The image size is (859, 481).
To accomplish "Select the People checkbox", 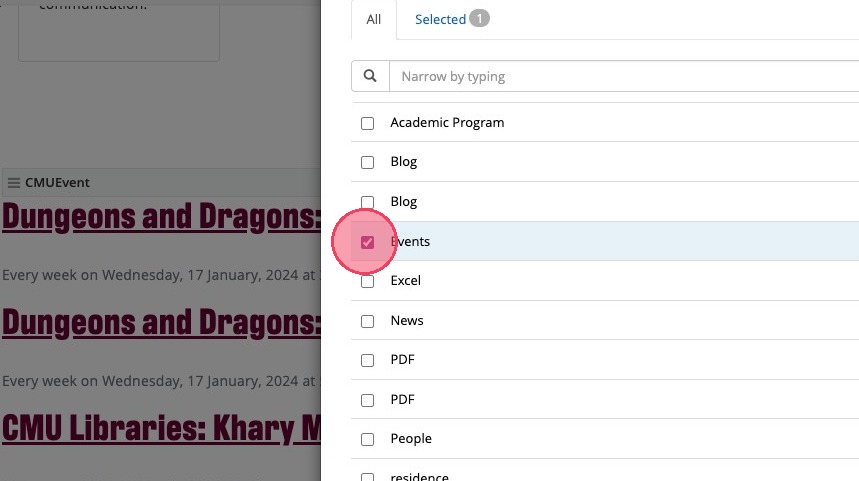I will point(368,439).
